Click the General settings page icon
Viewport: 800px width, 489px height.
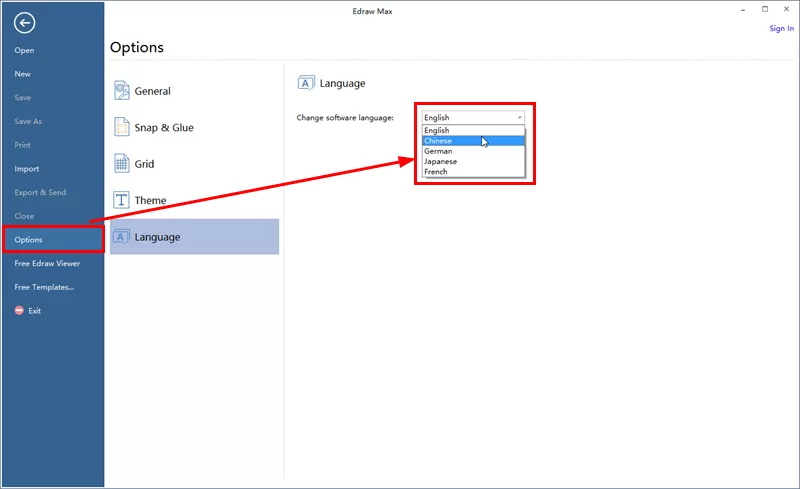(121, 91)
